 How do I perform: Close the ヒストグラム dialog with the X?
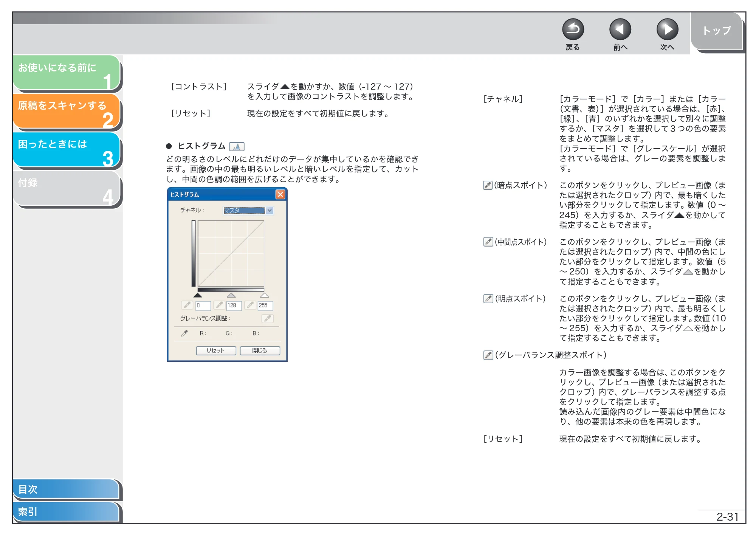click(x=280, y=194)
